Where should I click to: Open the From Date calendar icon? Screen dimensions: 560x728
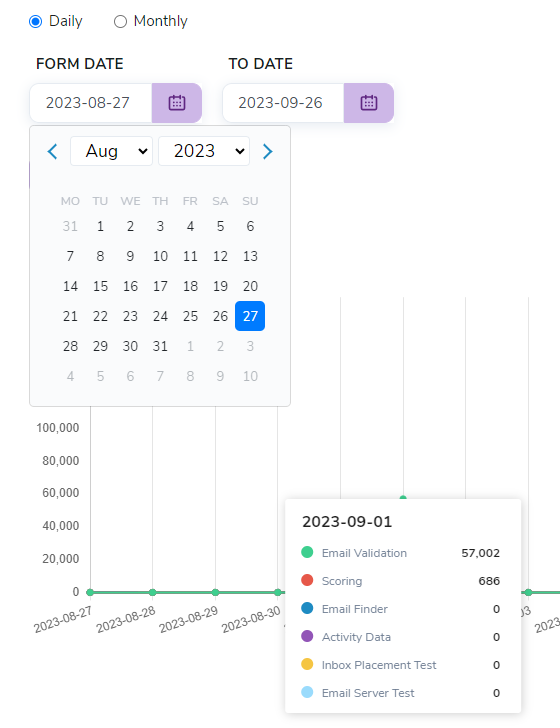point(176,103)
